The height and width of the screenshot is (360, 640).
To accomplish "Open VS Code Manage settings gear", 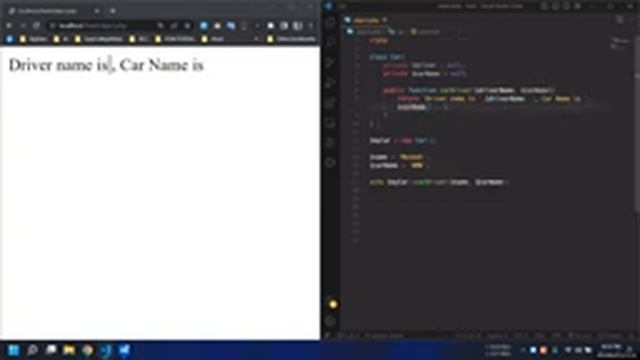I will point(331,322).
